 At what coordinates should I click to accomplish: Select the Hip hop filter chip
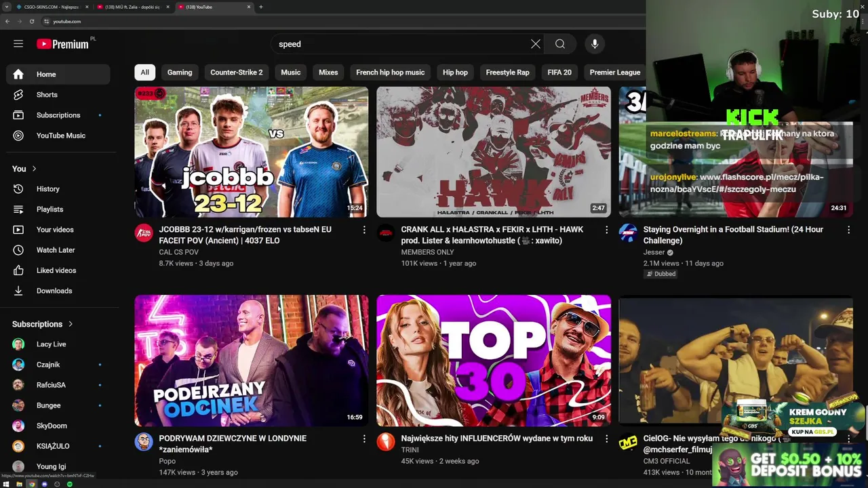[x=455, y=73]
